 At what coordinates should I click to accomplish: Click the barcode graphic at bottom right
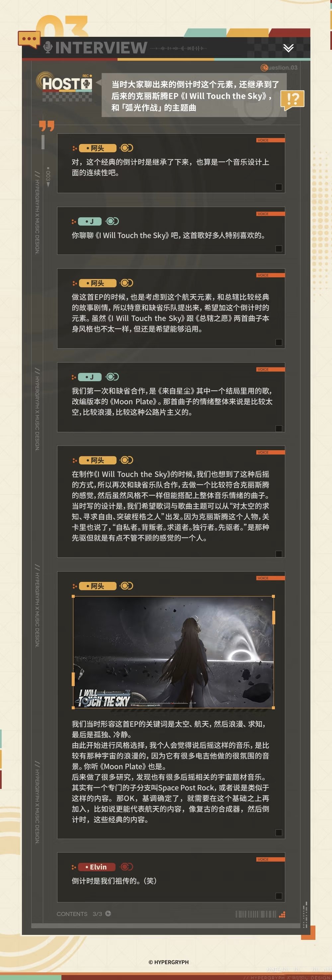(x=255, y=914)
